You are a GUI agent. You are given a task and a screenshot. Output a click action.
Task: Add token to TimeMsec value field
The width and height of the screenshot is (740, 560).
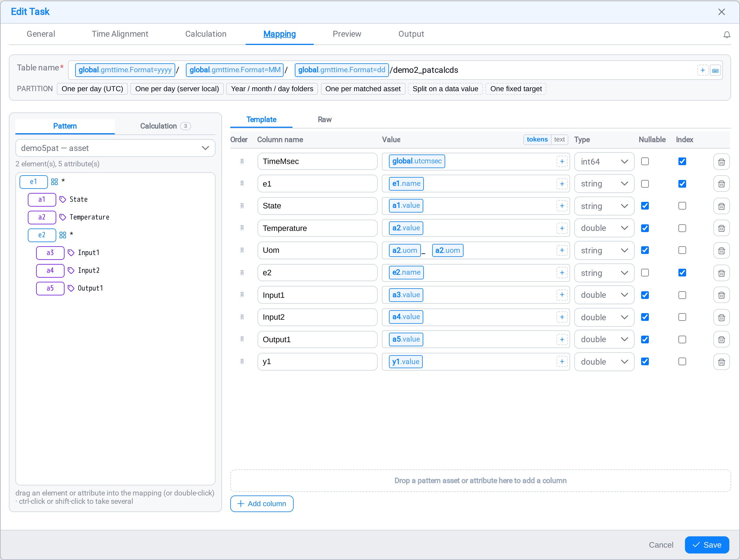(562, 161)
